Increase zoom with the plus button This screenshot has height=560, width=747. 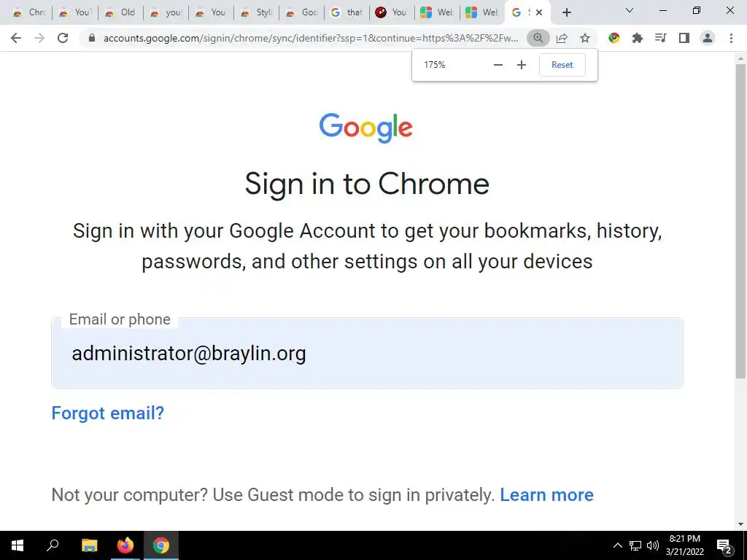click(522, 65)
